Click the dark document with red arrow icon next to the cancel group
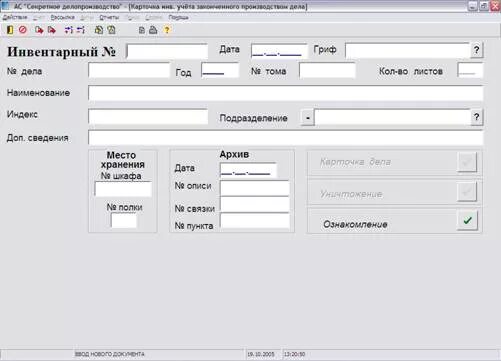 [52, 30]
